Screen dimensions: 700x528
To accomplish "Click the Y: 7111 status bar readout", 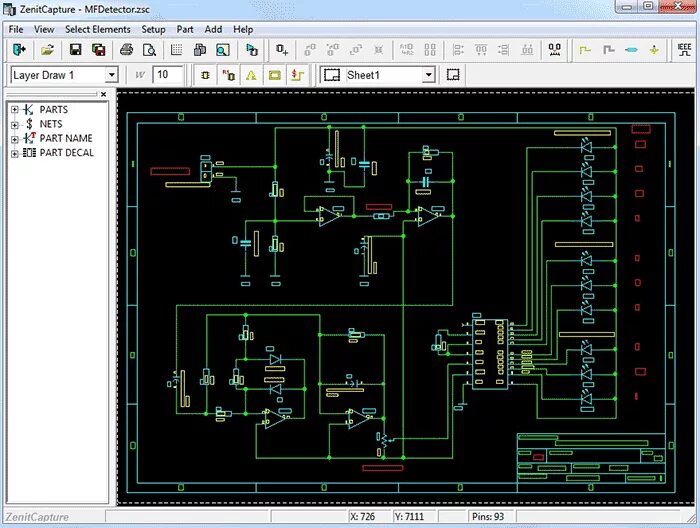I will (x=409, y=517).
